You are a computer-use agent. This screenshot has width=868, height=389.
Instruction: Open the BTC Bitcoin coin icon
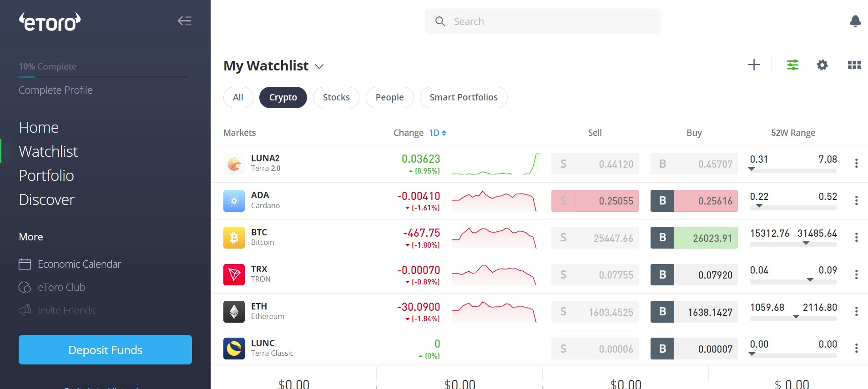234,238
